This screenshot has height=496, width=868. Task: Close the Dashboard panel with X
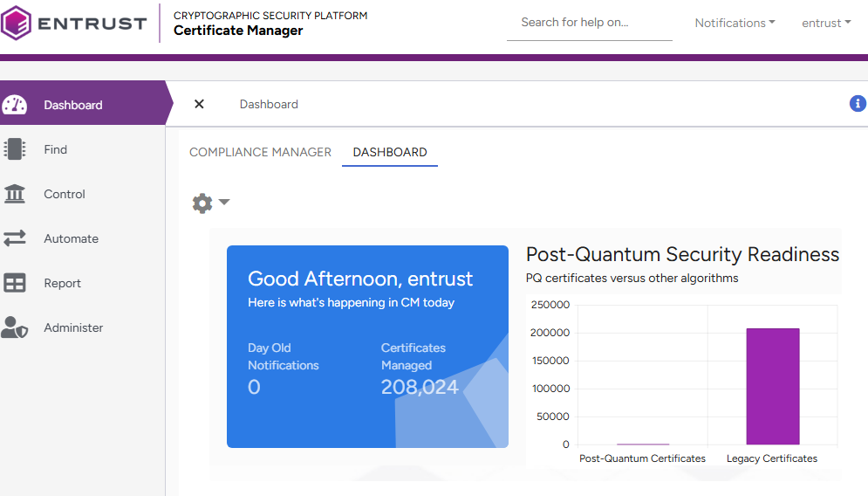[x=199, y=104]
